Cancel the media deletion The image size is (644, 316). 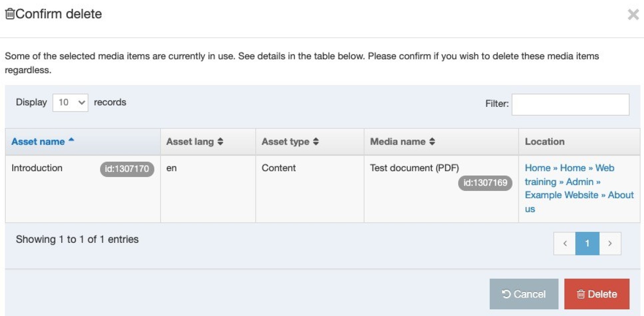[523, 294]
